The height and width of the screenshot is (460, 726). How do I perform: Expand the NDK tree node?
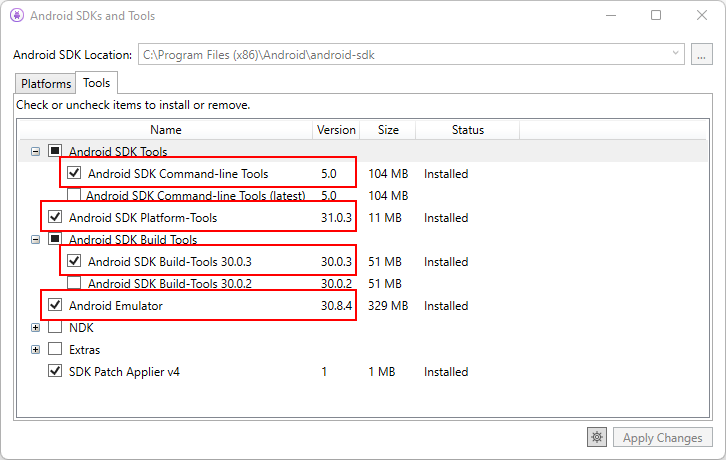coord(35,328)
